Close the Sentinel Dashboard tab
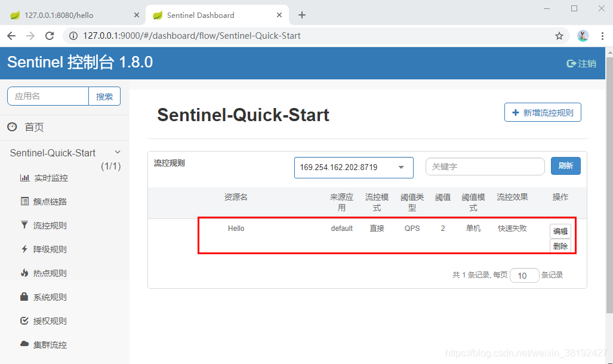 click(279, 15)
